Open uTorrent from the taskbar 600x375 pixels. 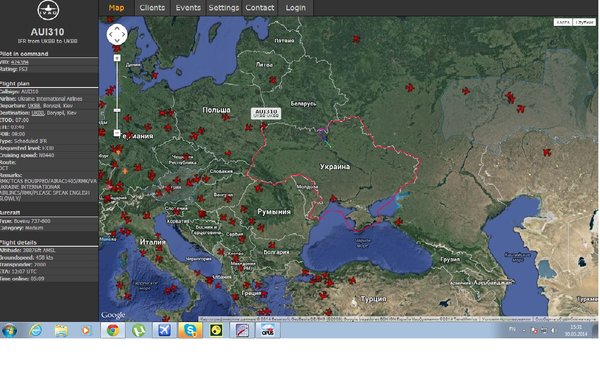(139, 330)
